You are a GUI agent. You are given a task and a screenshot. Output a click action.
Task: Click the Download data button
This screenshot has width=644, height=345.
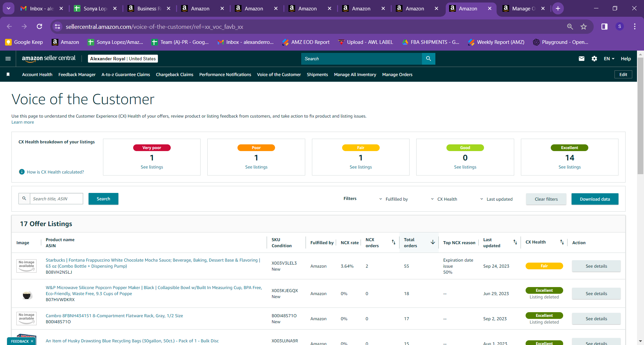(x=595, y=199)
